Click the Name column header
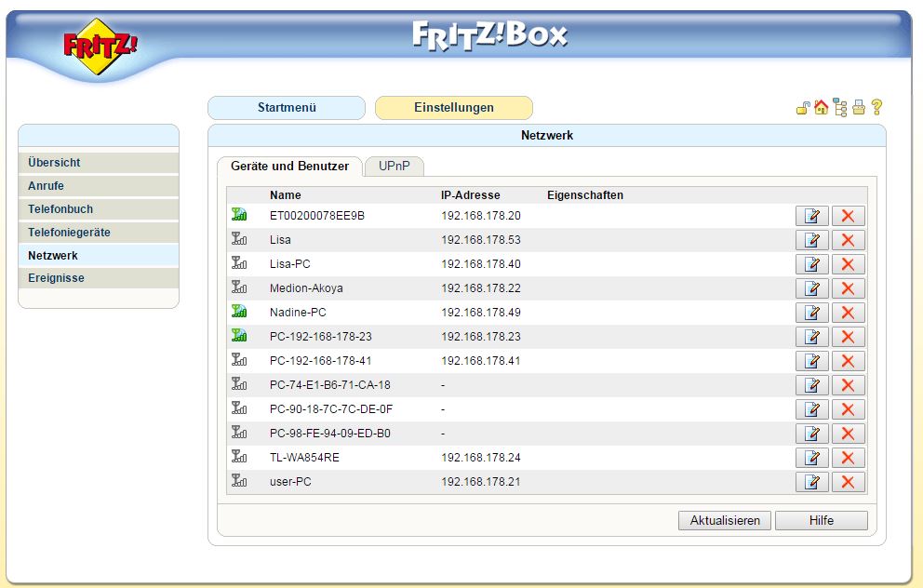Image resolution: width=923 pixels, height=588 pixels. [x=286, y=195]
